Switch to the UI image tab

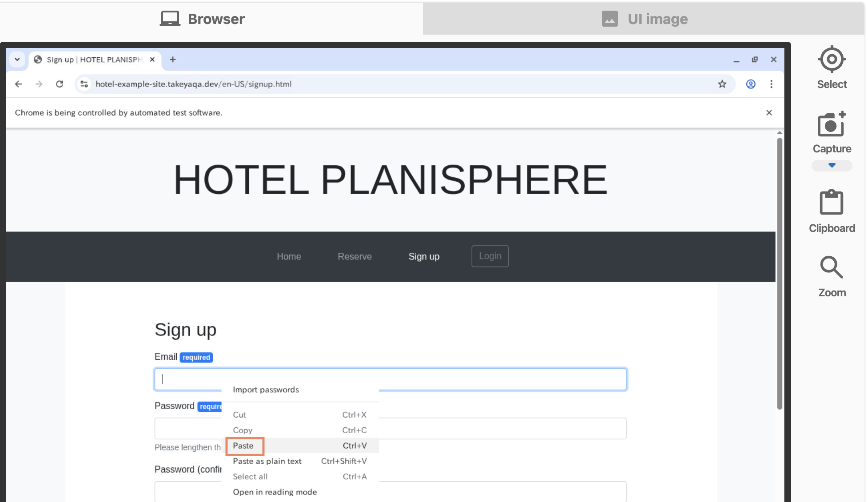(644, 19)
